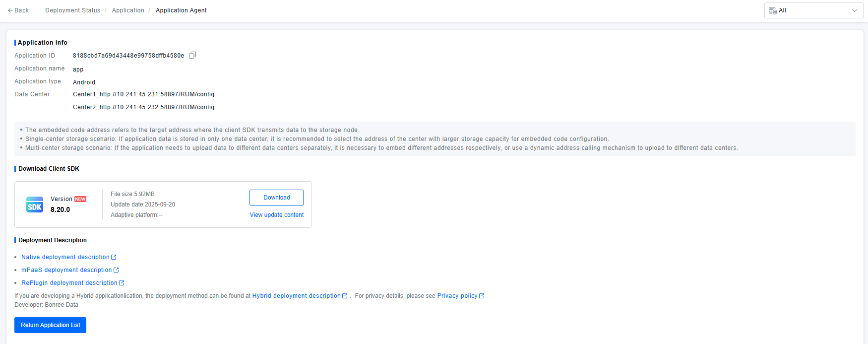Open the RePlugin deployment description text link
Screen dimensions: 868x344
[x=69, y=283]
